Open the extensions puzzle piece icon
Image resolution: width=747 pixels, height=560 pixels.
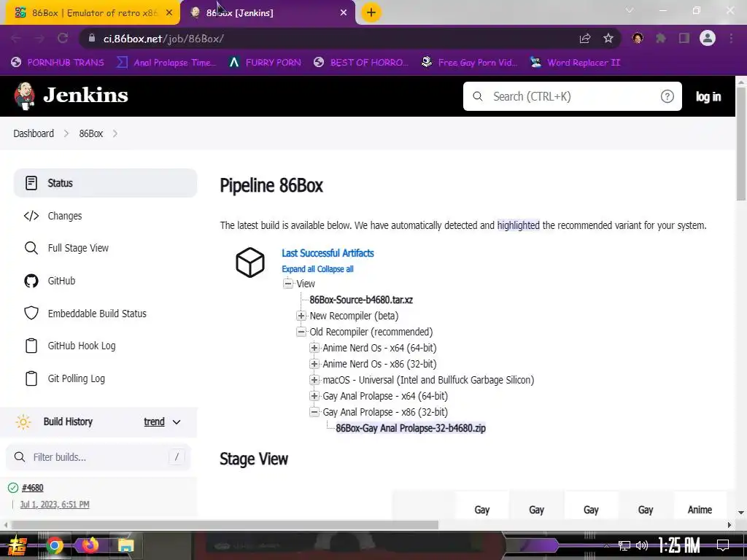coord(661,38)
